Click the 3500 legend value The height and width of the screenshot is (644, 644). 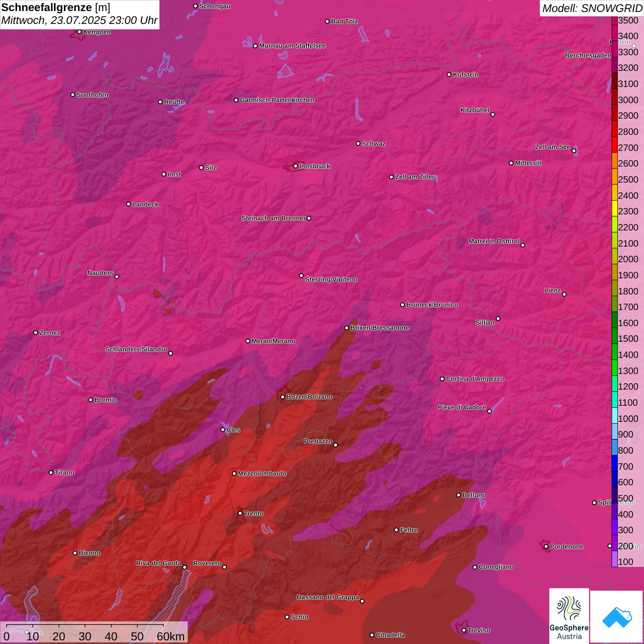click(628, 20)
